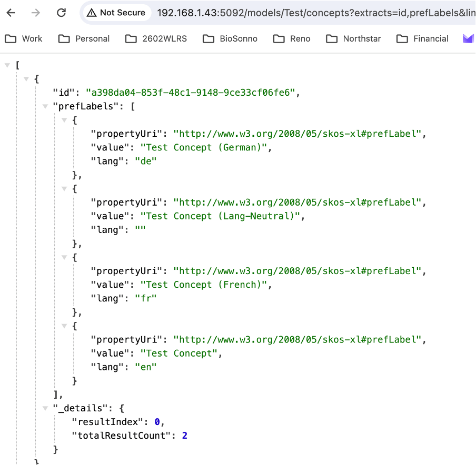Open the Reno bookmarks folder
This screenshot has height=465, width=476.
click(292, 38)
